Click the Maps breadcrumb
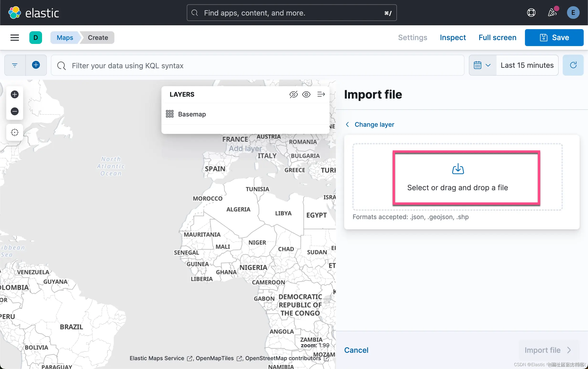The image size is (588, 369). coord(65,37)
